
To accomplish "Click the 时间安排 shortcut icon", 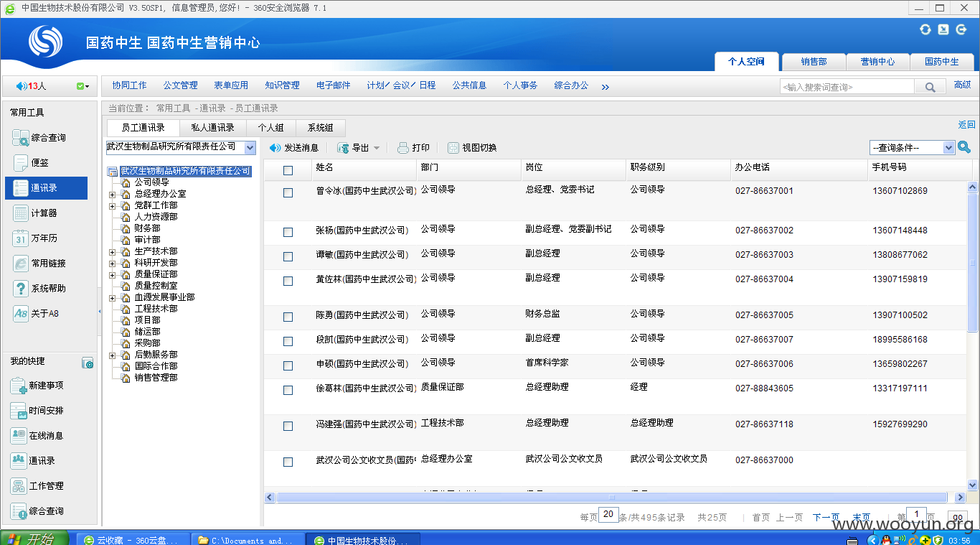I will click(x=19, y=411).
